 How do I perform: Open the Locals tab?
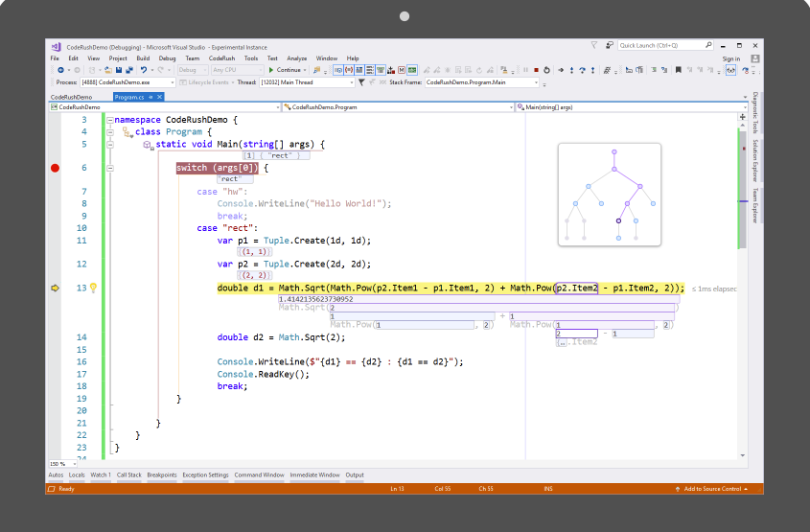click(x=77, y=475)
